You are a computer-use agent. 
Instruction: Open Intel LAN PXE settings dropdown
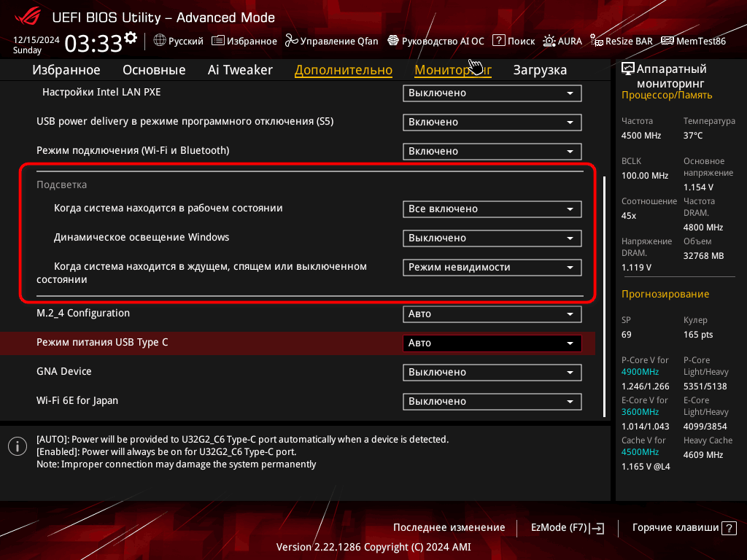pos(492,93)
